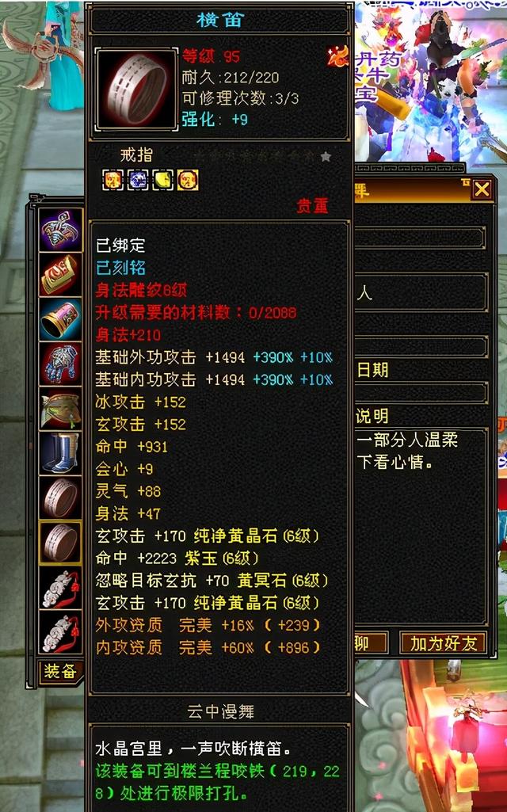This screenshot has height=812, width=507.
Task: Click the bottom jade pendant slot
Action: point(60,632)
